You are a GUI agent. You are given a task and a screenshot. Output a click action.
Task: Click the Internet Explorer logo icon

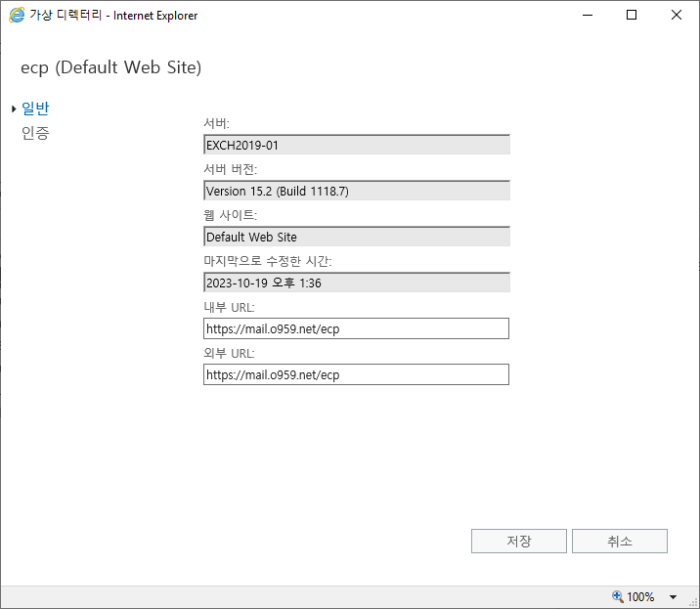(17, 16)
